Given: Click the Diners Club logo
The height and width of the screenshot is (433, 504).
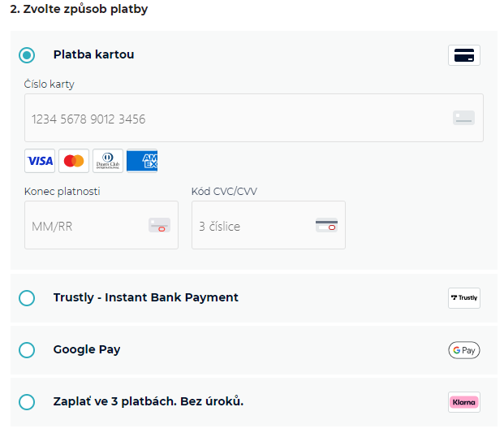Looking at the screenshot, I should coord(108,161).
